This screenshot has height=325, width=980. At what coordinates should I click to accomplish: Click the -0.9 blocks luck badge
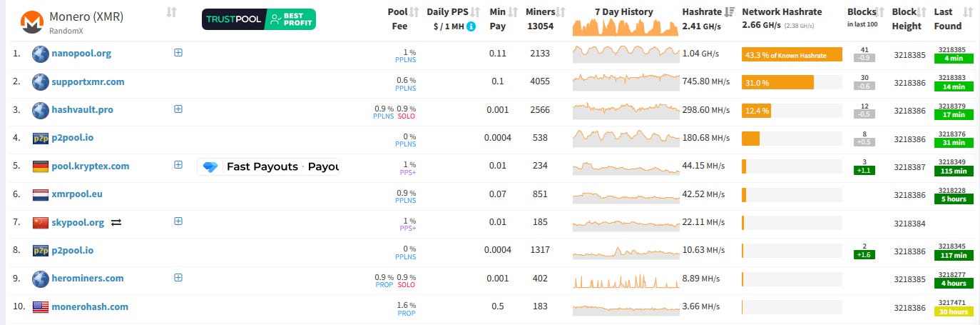864,58
